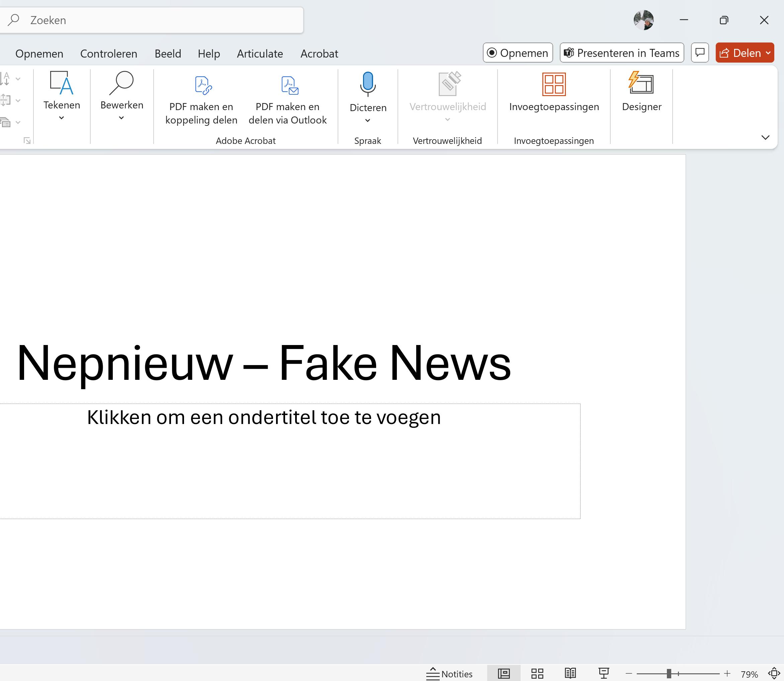Viewport: 784px width, 681px height.
Task: Expand the Bewerken dropdown
Action: pos(121,118)
